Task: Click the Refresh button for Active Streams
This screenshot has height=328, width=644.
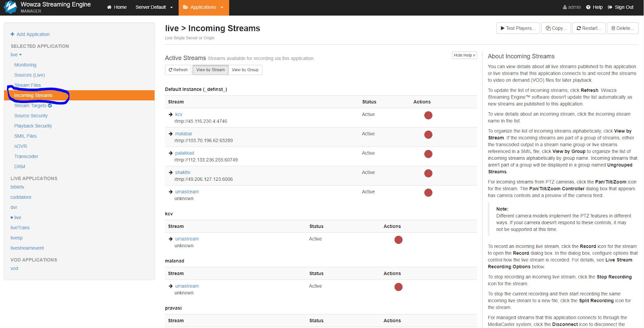Action: pos(178,70)
